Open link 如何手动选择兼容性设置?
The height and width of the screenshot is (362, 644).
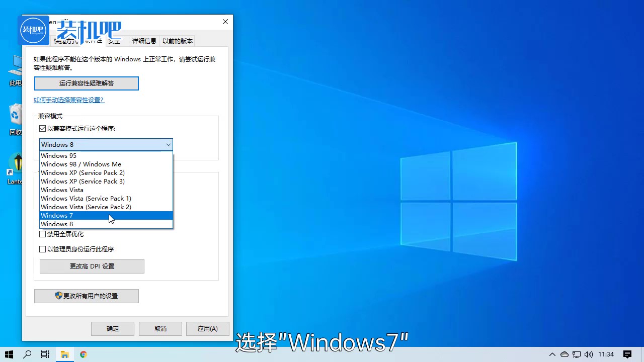(x=69, y=100)
